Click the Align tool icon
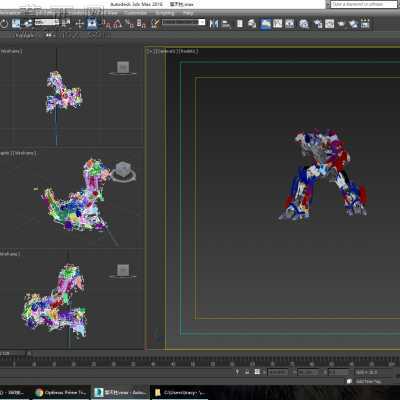The width and height of the screenshot is (400, 400). point(226,24)
